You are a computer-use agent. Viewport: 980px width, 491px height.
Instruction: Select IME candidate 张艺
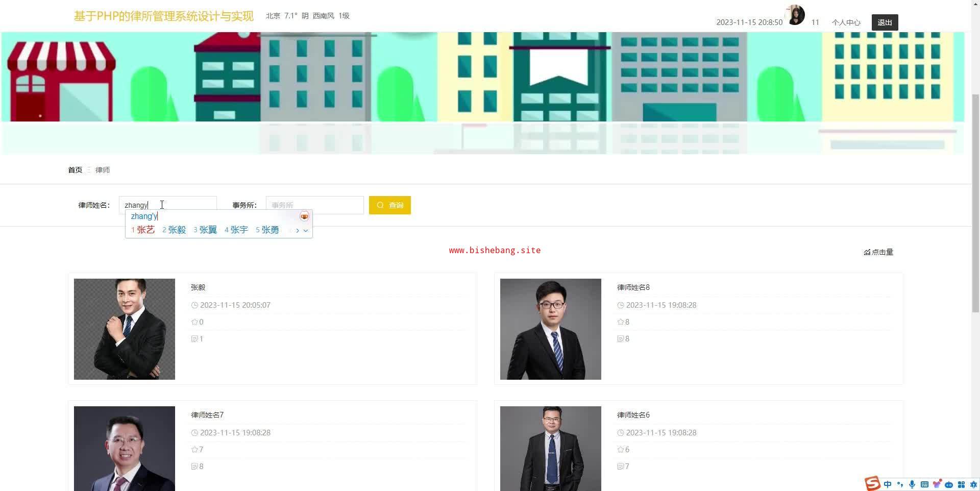143,230
